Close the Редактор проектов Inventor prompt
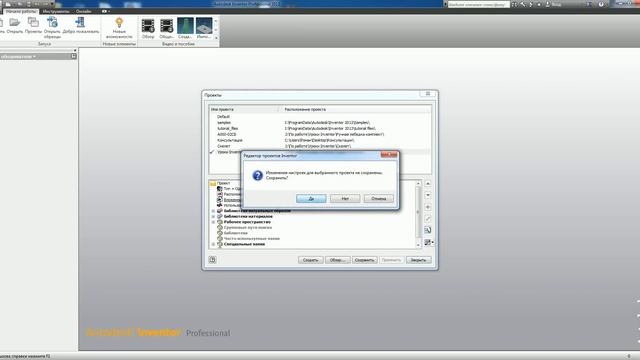Image resolution: width=640 pixels, height=360 pixels. (x=389, y=155)
